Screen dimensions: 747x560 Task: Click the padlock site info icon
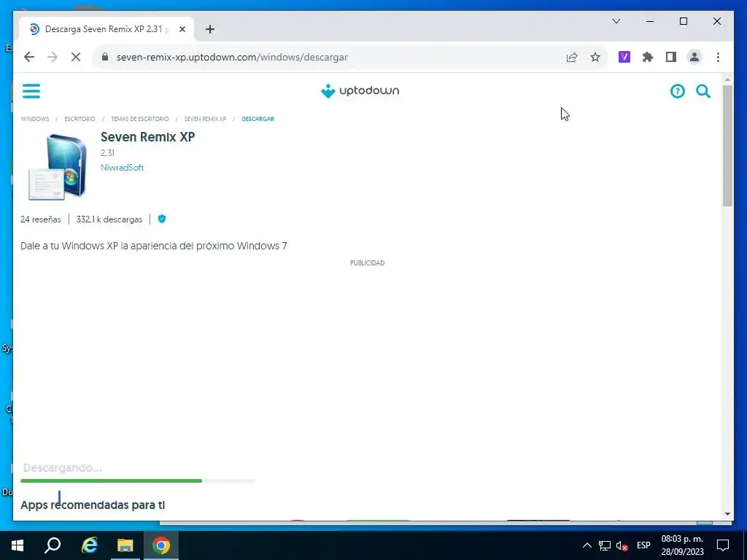[x=105, y=57]
